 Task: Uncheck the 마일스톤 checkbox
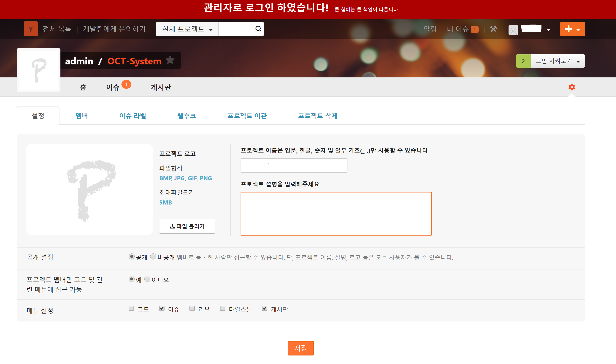pos(222,309)
